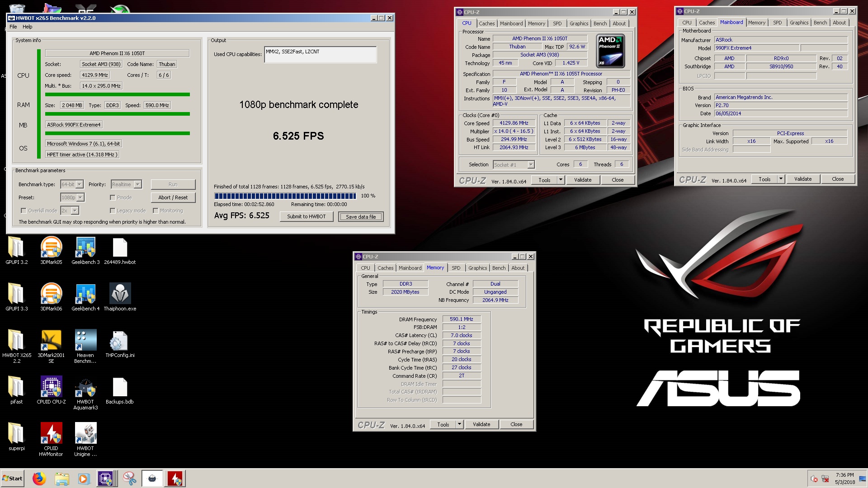Screen dimensions: 868x488
Task: Open the Help menu in HWBOT x265
Action: 28,27
